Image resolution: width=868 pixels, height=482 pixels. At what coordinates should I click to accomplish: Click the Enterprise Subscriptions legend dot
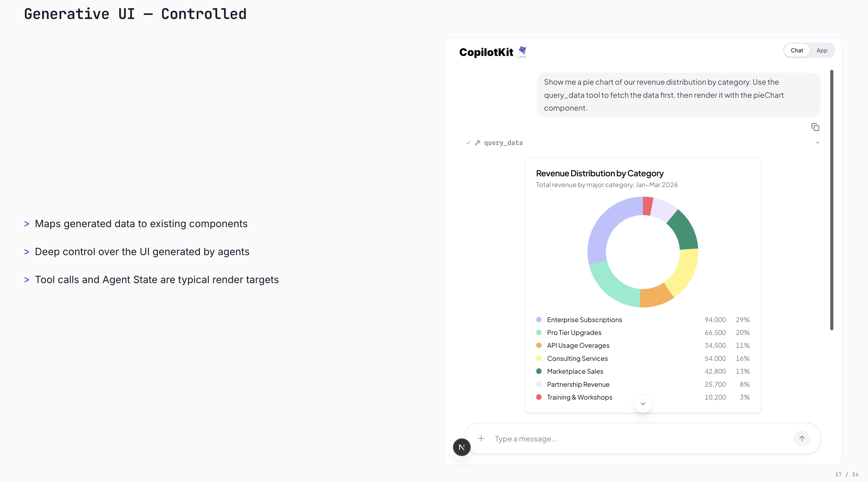coord(539,320)
